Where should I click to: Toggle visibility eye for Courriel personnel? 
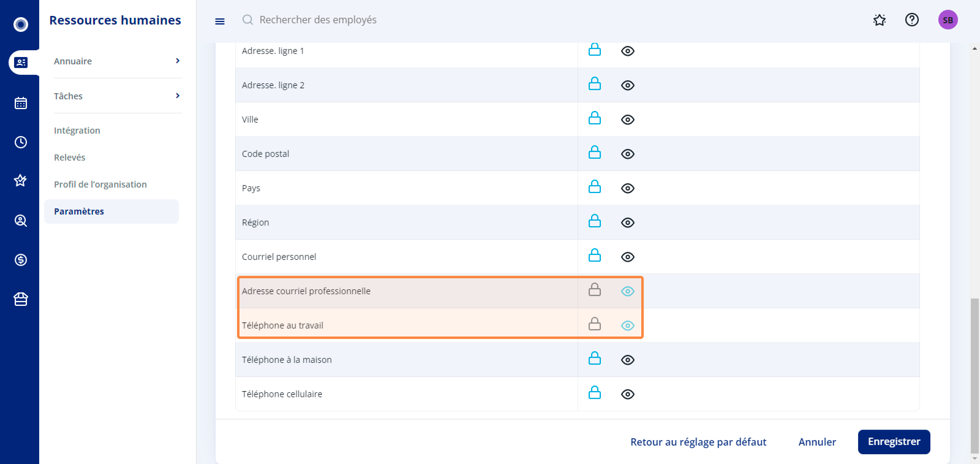click(x=627, y=257)
